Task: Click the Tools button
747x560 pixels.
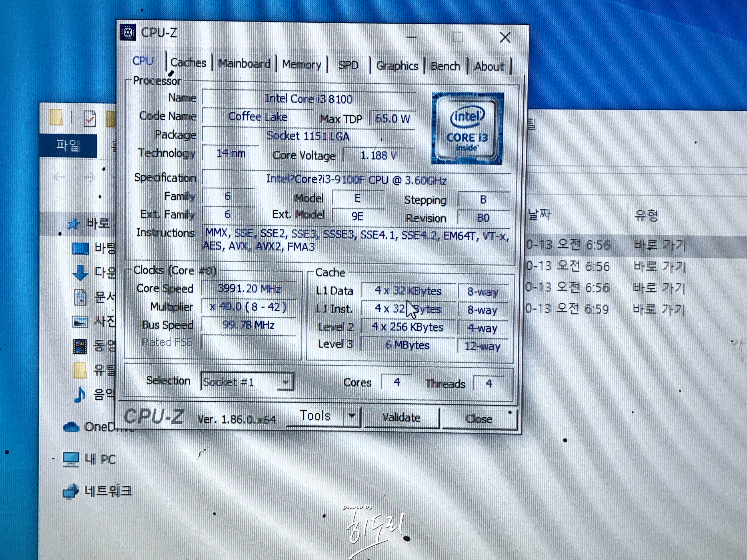Action: [315, 416]
